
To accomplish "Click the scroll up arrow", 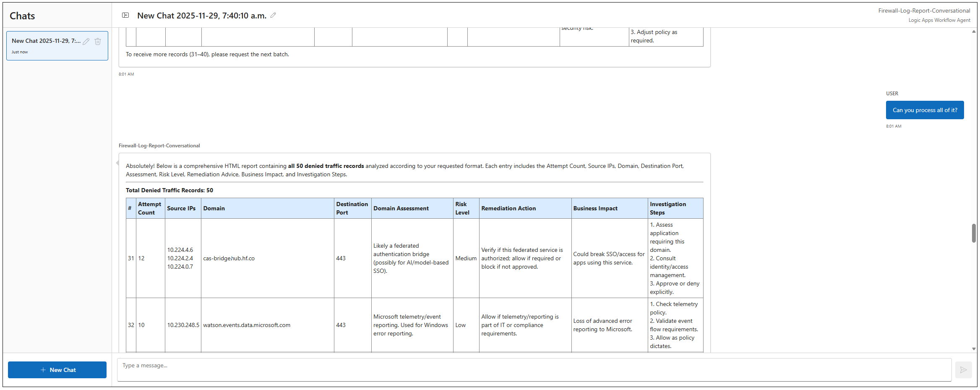I will click(x=974, y=32).
